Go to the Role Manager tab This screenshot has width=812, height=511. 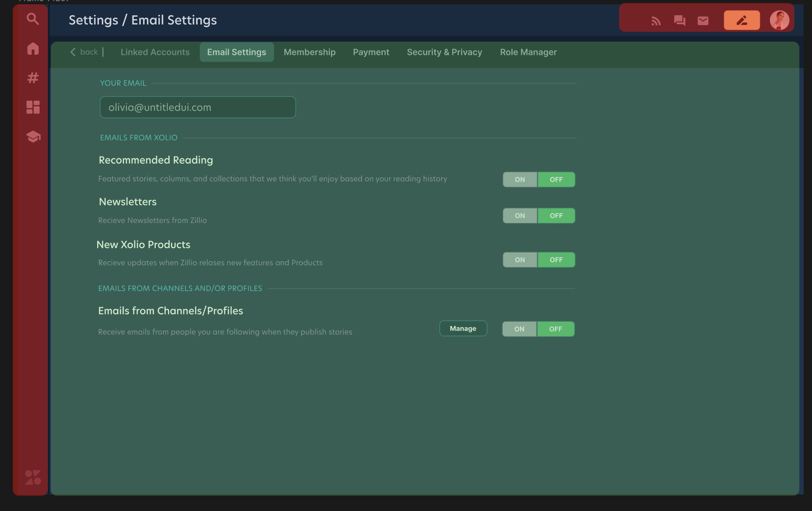(528, 52)
